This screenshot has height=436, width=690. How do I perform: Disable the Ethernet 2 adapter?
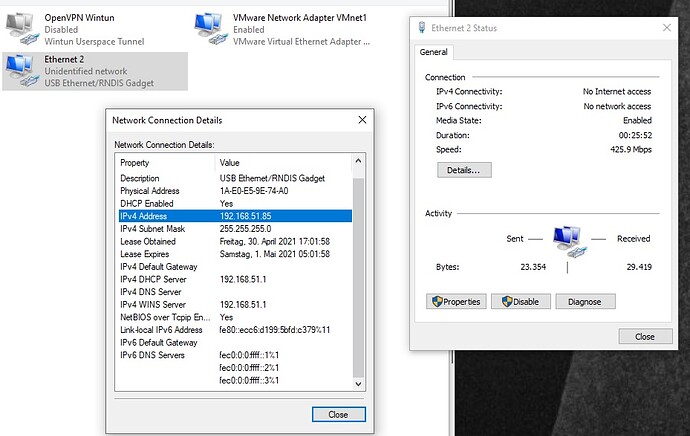click(x=520, y=302)
